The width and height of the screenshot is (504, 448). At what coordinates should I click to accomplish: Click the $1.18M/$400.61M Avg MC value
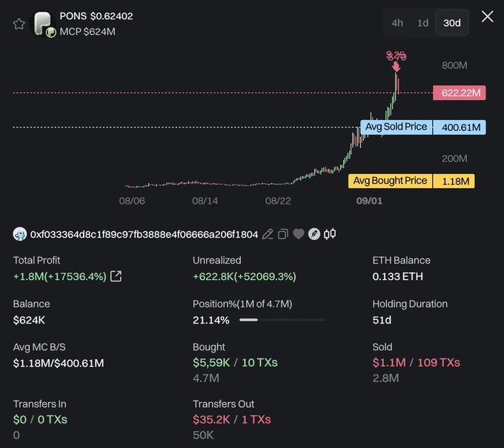pos(59,364)
